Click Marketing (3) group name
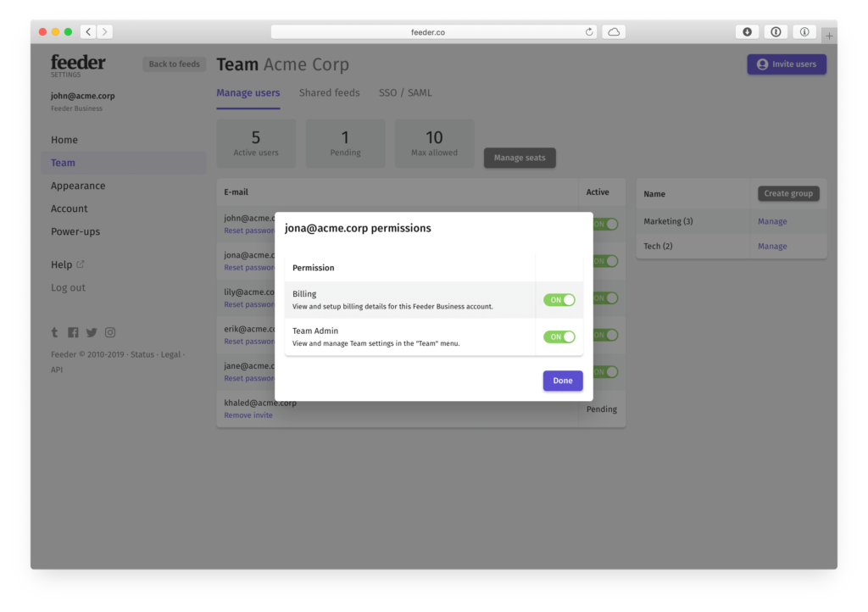The image size is (868, 612). tap(668, 221)
